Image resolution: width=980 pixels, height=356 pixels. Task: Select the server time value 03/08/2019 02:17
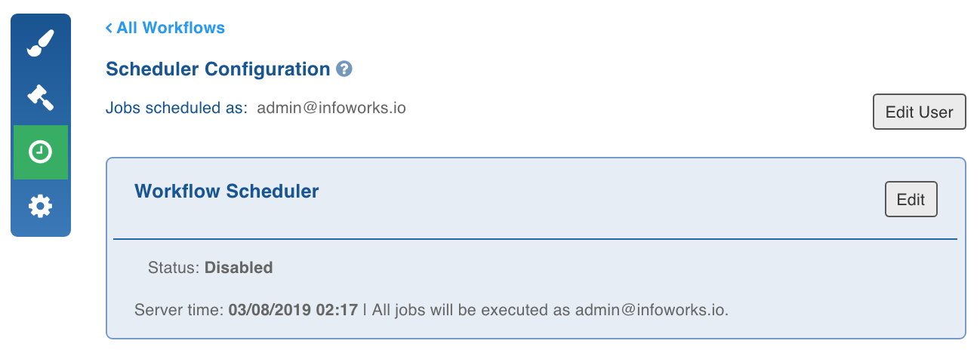(x=293, y=310)
